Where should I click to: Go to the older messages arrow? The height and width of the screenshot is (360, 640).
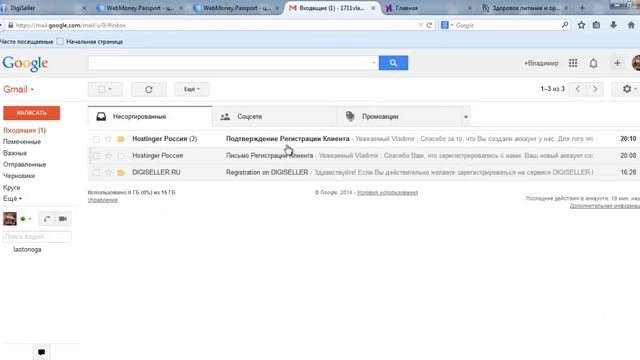(595, 89)
